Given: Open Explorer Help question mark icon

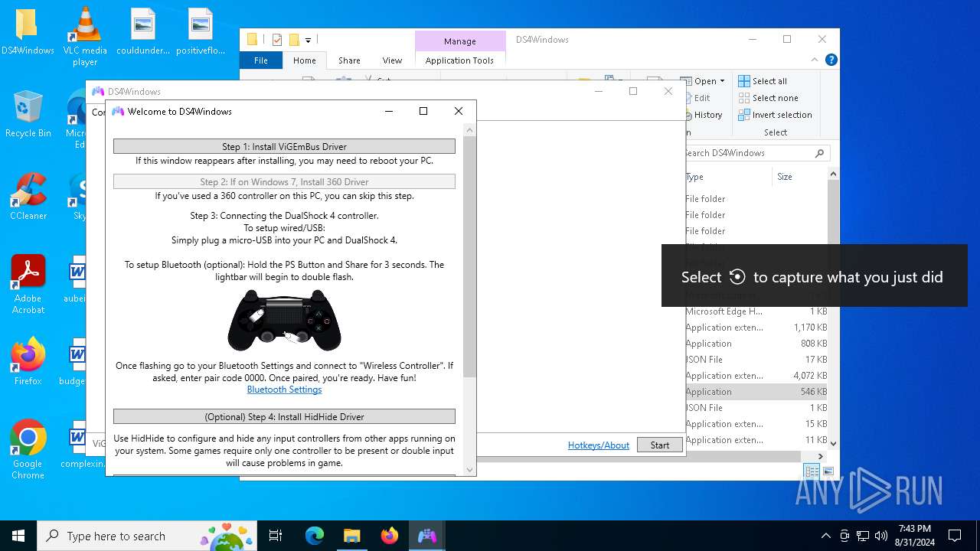Looking at the screenshot, I should 831,60.
